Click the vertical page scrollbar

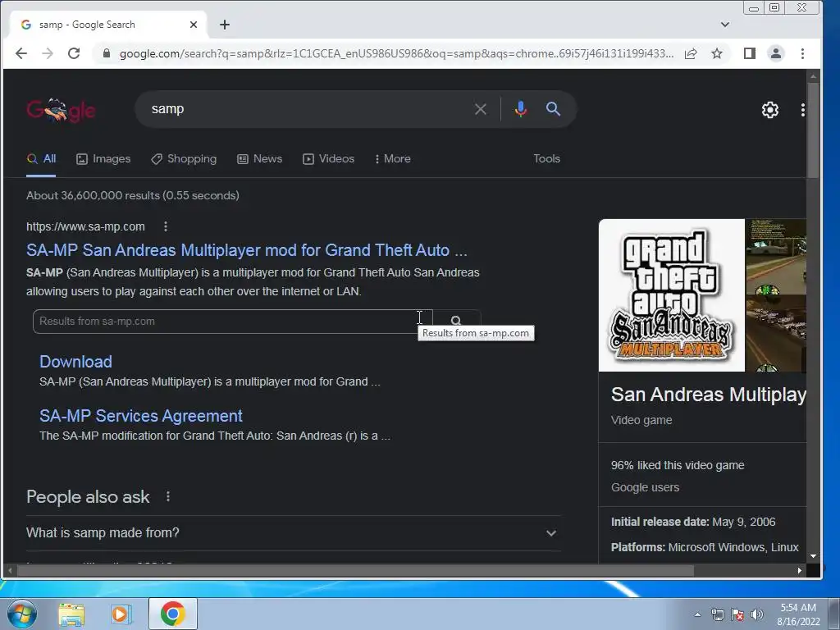(813, 130)
